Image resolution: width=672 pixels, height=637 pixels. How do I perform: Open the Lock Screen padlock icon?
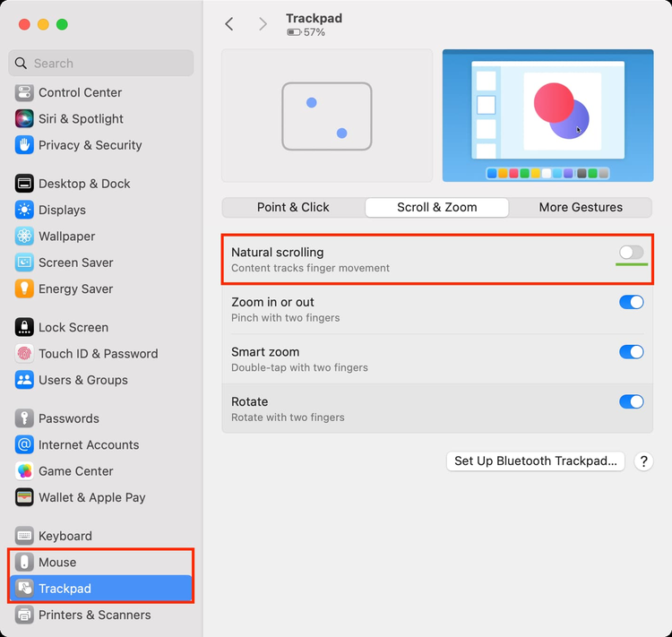pos(24,328)
